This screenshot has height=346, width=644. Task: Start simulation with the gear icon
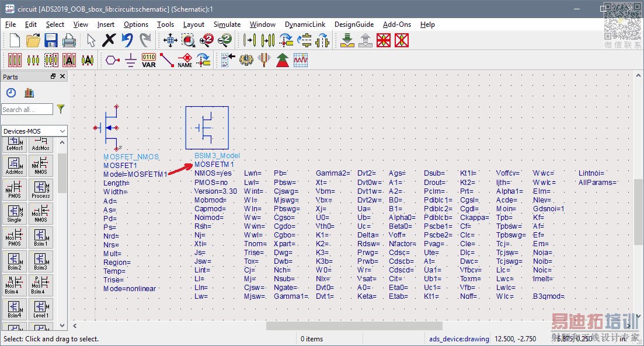[x=246, y=60]
